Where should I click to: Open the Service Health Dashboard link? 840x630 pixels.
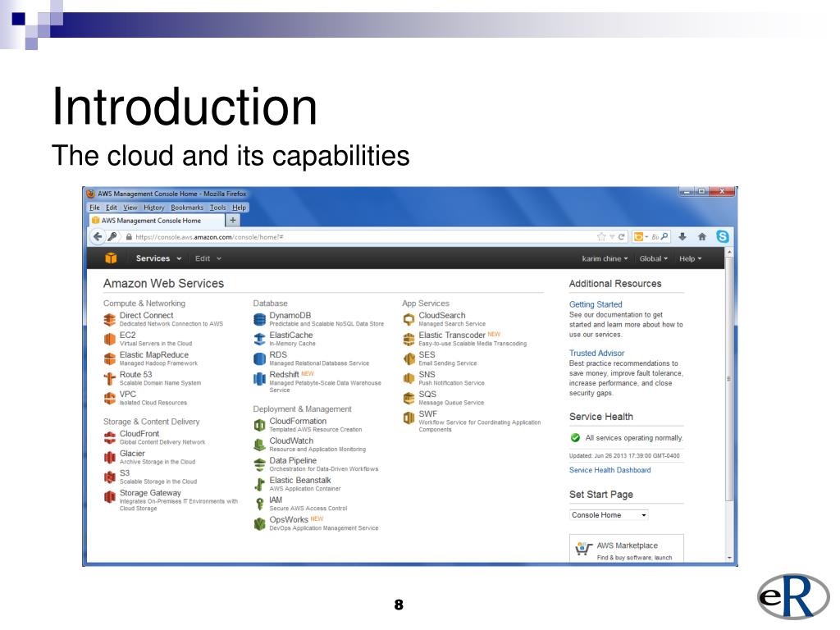pyautogui.click(x=610, y=470)
